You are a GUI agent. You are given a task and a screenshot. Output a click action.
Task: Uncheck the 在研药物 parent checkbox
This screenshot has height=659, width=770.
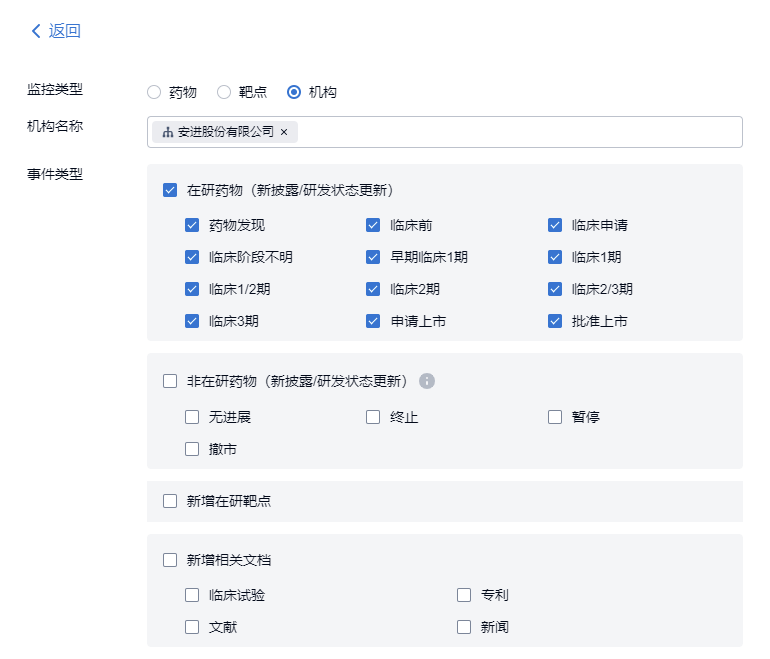(170, 190)
